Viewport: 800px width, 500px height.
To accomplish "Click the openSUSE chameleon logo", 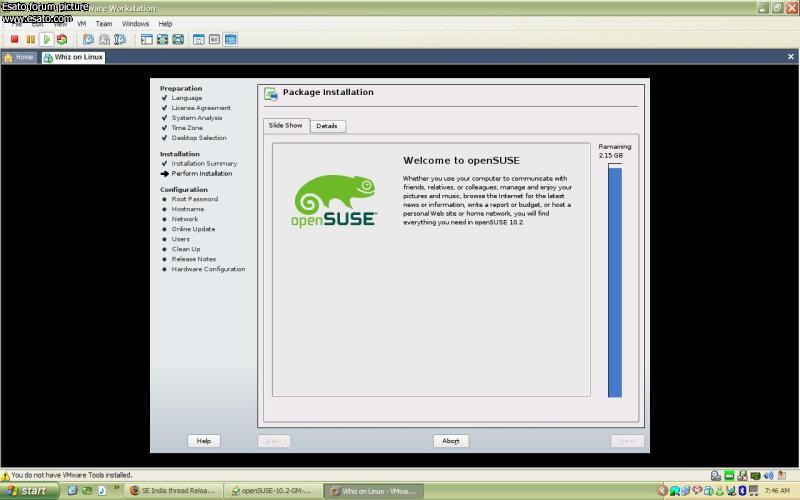I will [334, 201].
